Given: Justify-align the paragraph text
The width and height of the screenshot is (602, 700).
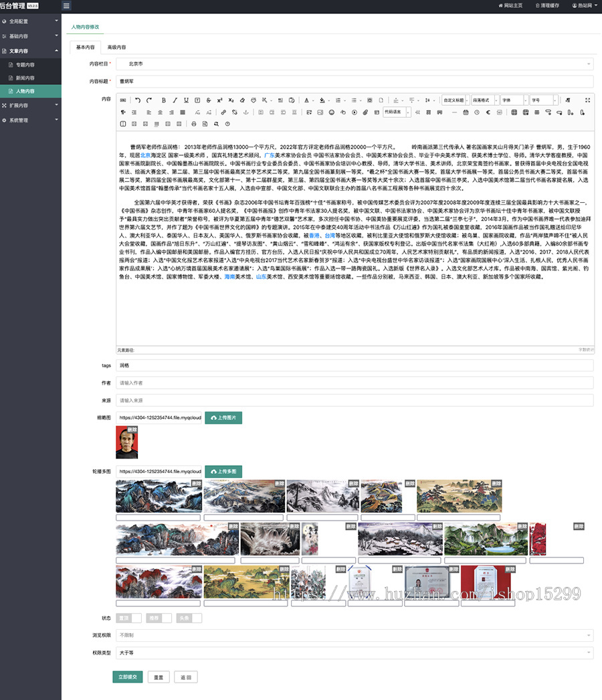Looking at the screenshot, I should [x=183, y=112].
